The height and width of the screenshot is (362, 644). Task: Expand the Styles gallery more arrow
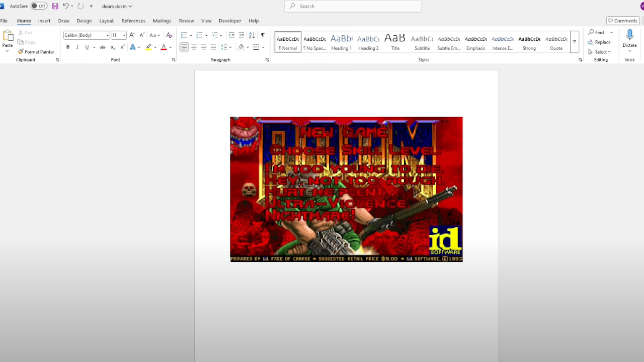pos(574,42)
